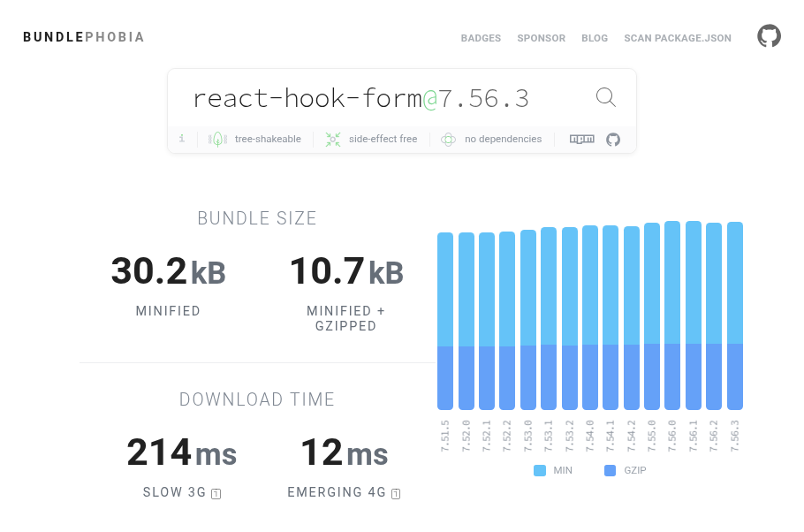
Task: Open the package's npm page icon
Action: point(580,139)
